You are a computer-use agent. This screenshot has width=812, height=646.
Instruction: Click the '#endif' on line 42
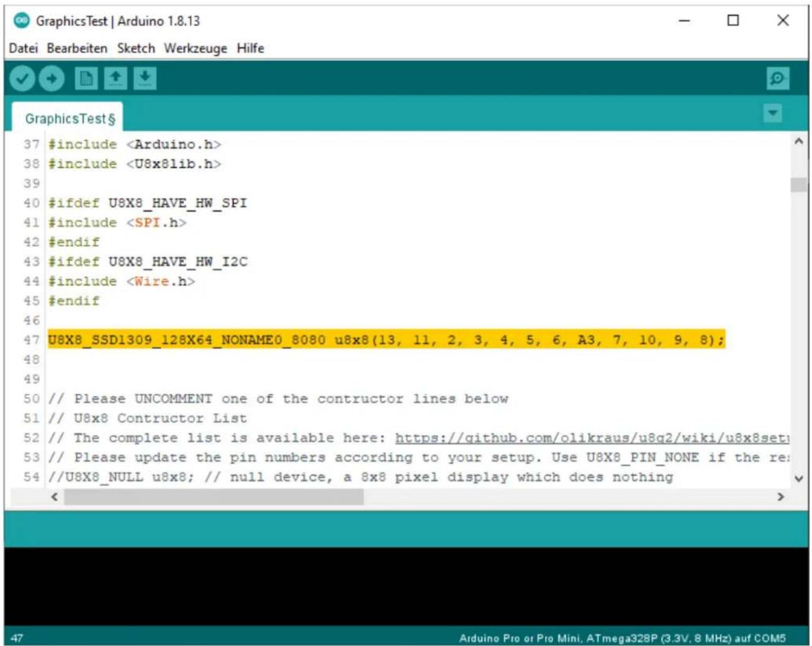[x=74, y=242]
